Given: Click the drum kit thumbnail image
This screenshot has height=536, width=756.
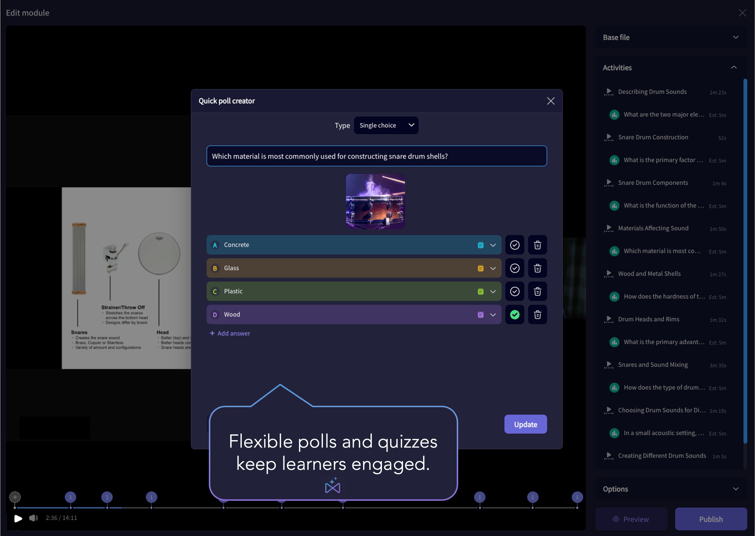Looking at the screenshot, I should pyautogui.click(x=376, y=201).
